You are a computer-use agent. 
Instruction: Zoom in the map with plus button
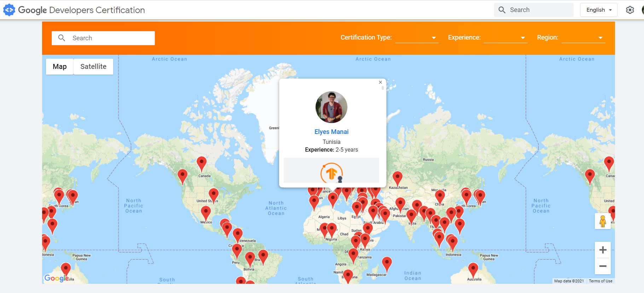coord(603,250)
